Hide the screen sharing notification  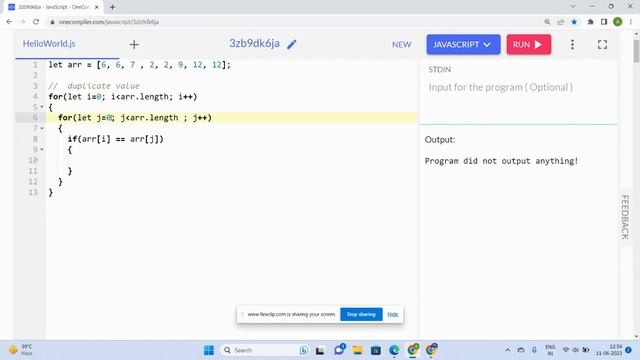[x=393, y=314]
